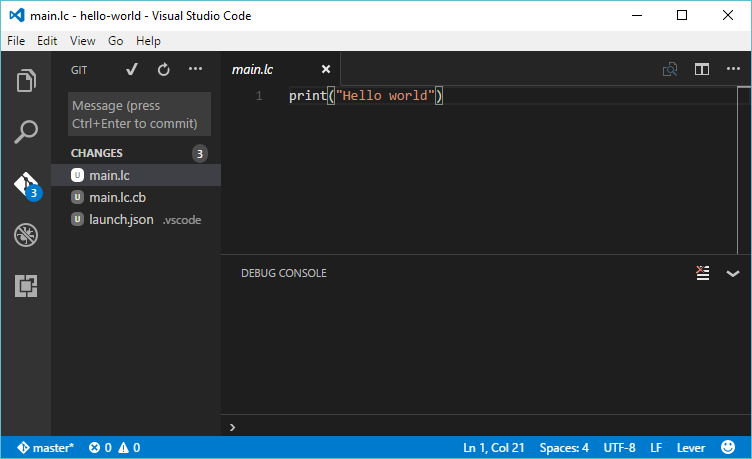Image resolution: width=752 pixels, height=459 pixels.
Task: Open the Search view in activity bar
Action: click(x=26, y=132)
